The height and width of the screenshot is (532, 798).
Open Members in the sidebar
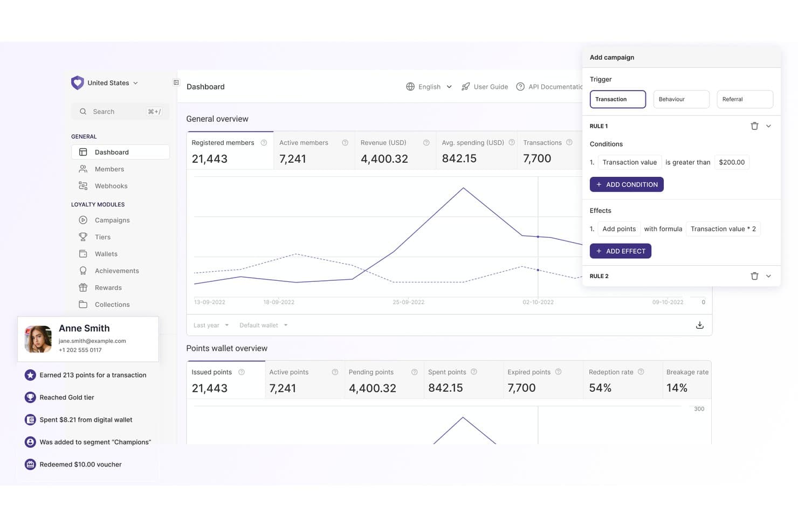[x=120, y=169]
